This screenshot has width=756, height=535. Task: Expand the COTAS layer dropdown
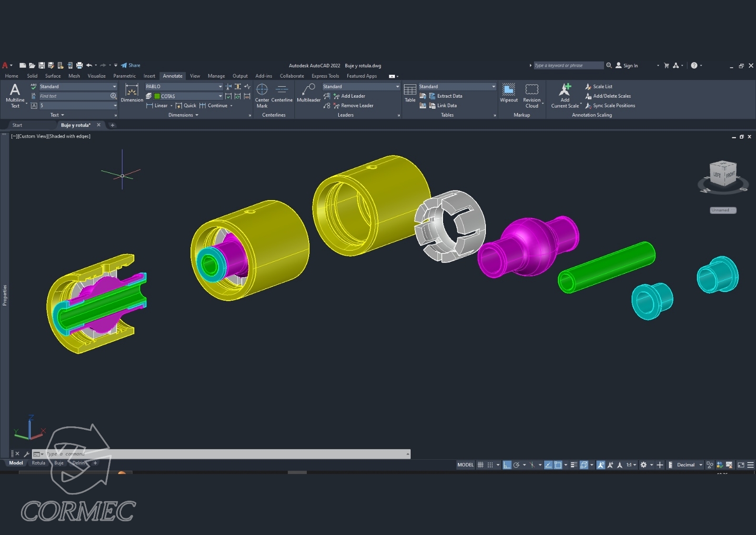click(x=220, y=96)
